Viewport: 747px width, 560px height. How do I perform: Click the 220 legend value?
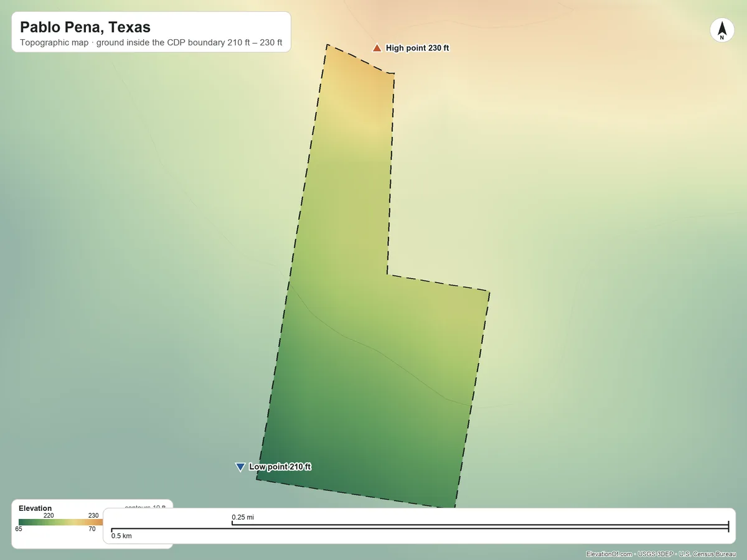click(49, 515)
